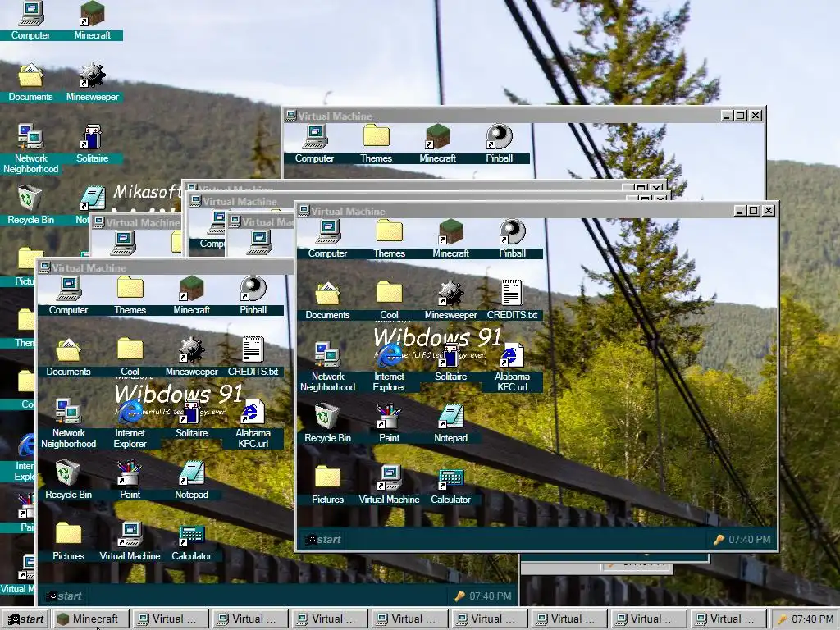This screenshot has width=840, height=630.
Task: Select the Cool folder in the frontmost Virtual Machine window
Action: pos(389,301)
